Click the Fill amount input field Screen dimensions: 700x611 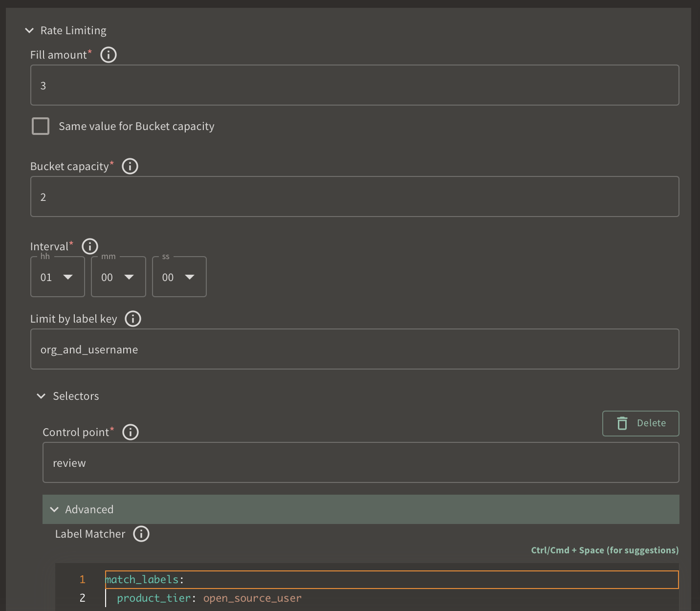[x=355, y=85]
